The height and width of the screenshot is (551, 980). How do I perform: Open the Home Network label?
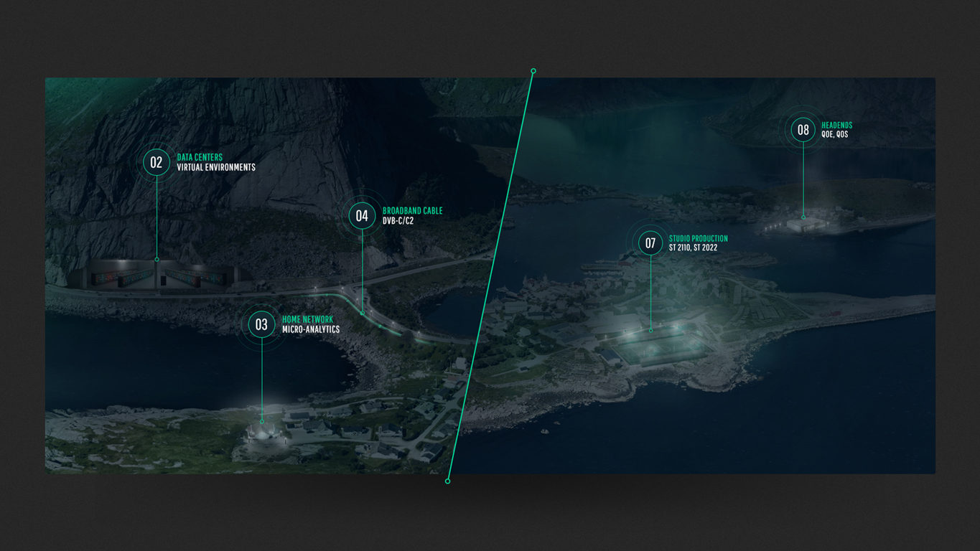(307, 319)
